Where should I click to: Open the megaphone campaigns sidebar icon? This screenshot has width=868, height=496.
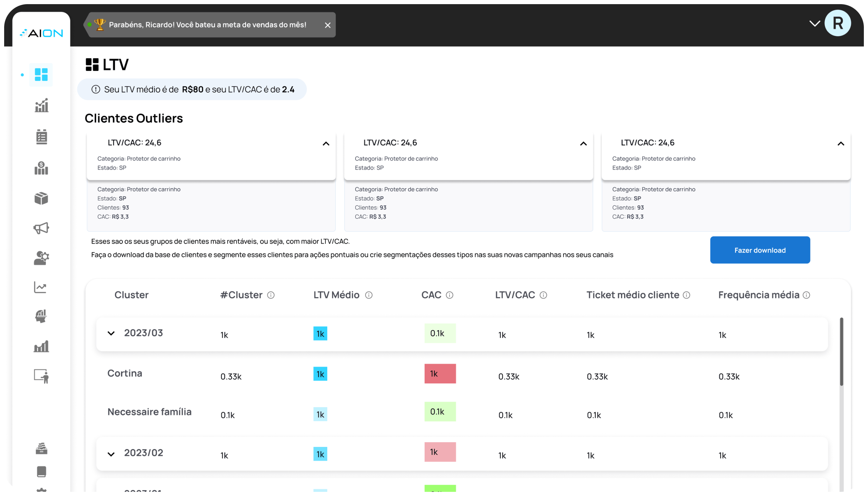(x=41, y=228)
